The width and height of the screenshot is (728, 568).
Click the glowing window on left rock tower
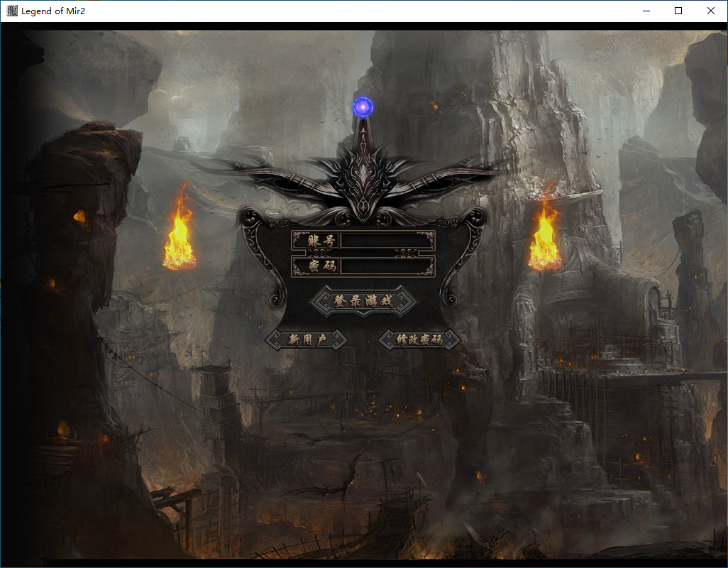click(80, 216)
